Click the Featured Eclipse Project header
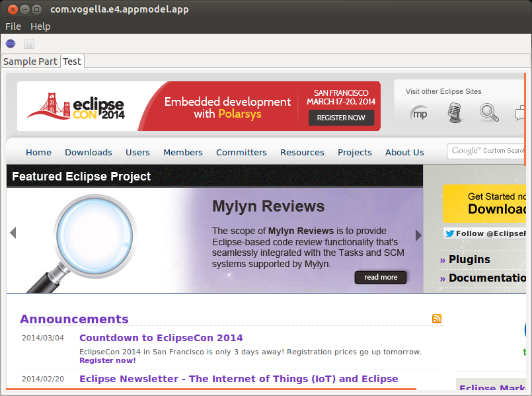The height and width of the screenshot is (396, 532). point(81,177)
